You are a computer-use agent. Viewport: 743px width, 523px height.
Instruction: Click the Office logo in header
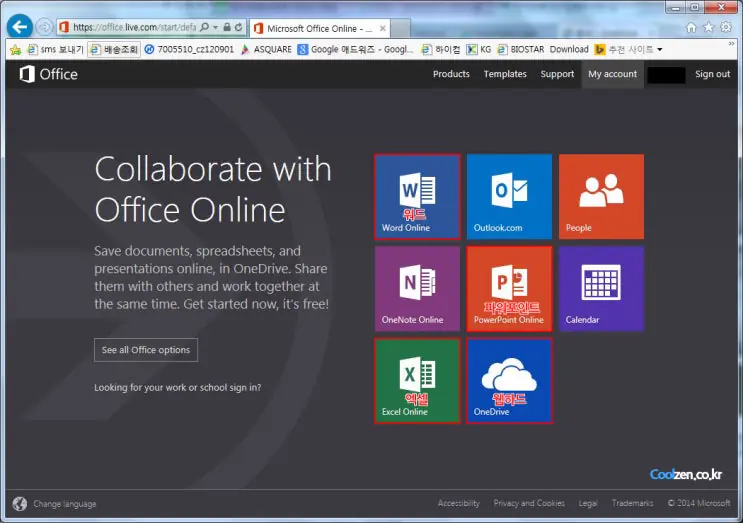point(48,74)
